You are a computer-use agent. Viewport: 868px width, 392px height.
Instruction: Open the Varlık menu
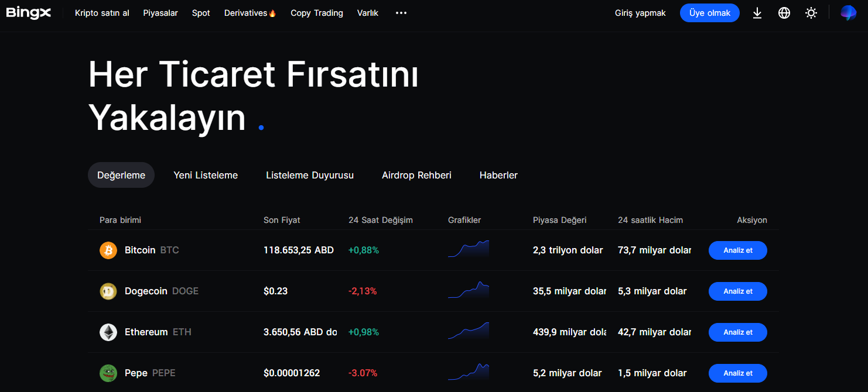[368, 13]
